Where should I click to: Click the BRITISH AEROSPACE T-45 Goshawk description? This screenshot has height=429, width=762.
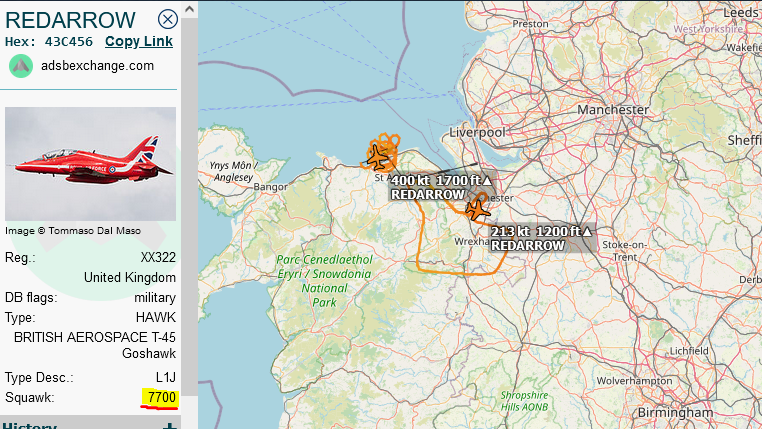point(95,345)
